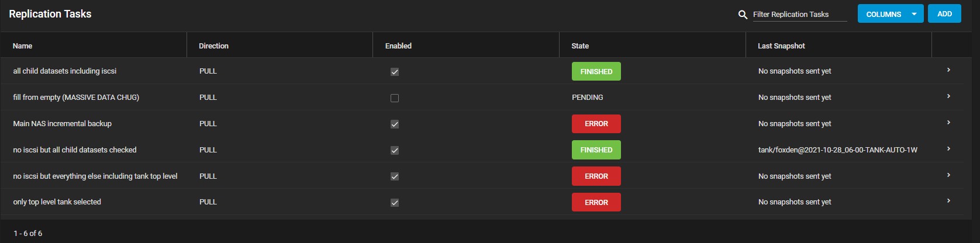980x243 pixels.
Task: Enable 'fill from empty' replication task
Action: pos(395,98)
